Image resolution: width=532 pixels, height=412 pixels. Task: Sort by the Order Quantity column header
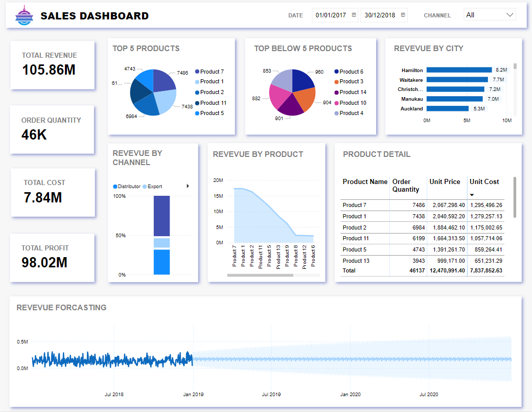pos(405,185)
